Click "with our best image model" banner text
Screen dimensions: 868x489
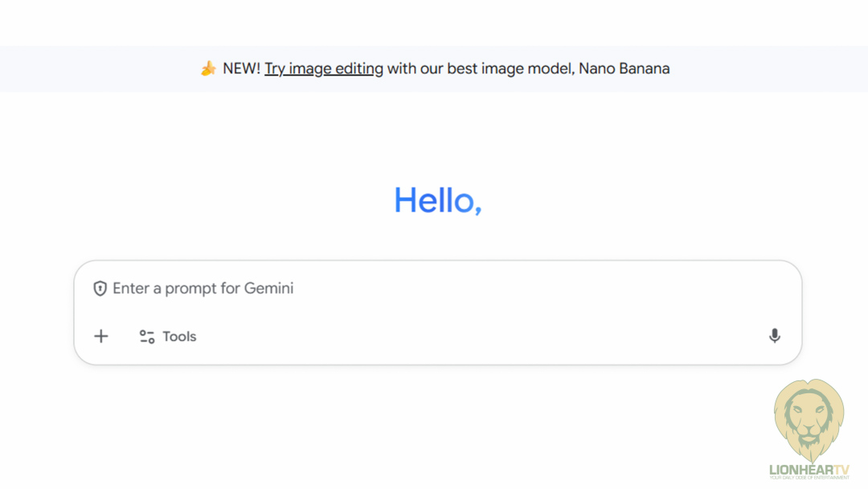pos(479,69)
